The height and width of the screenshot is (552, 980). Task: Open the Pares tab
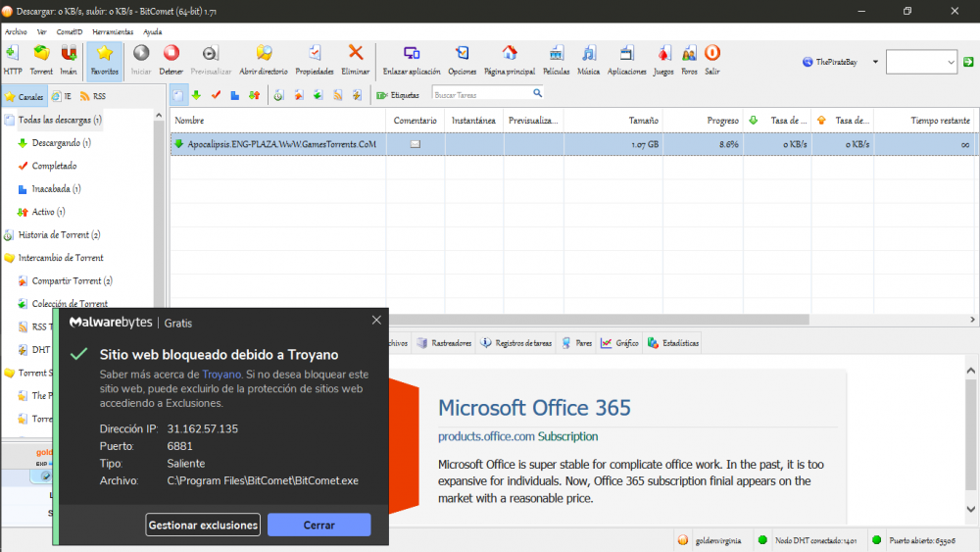tap(576, 342)
